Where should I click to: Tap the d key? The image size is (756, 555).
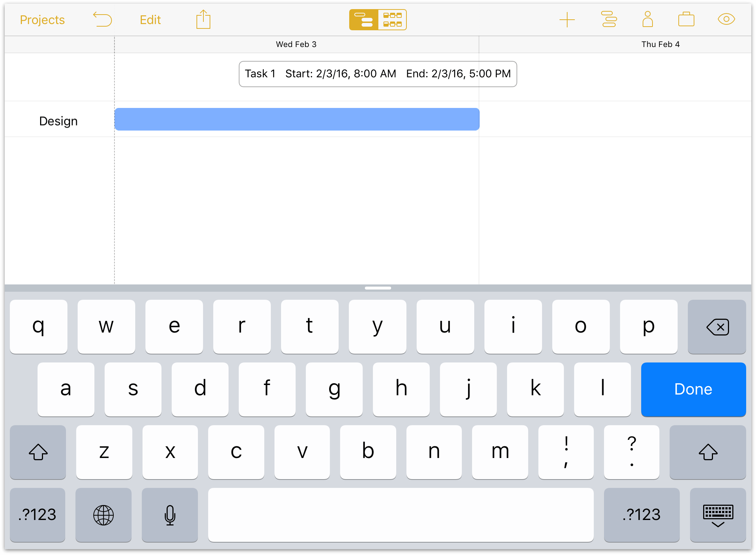pyautogui.click(x=200, y=389)
